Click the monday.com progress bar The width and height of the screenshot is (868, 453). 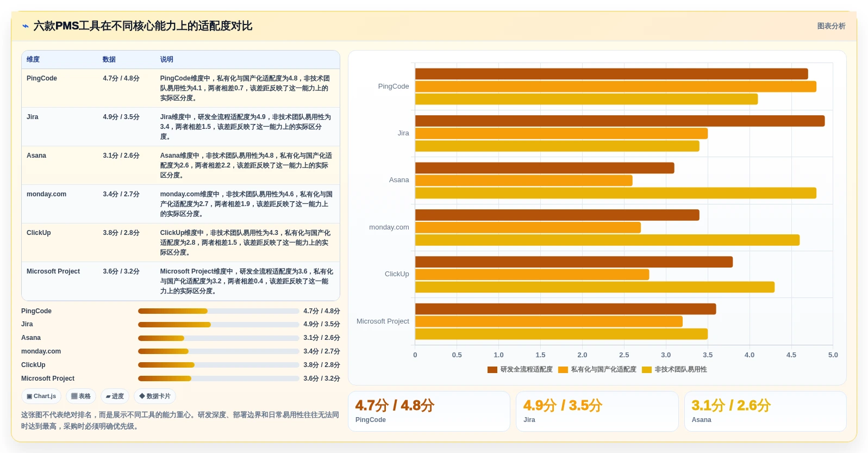click(218, 351)
